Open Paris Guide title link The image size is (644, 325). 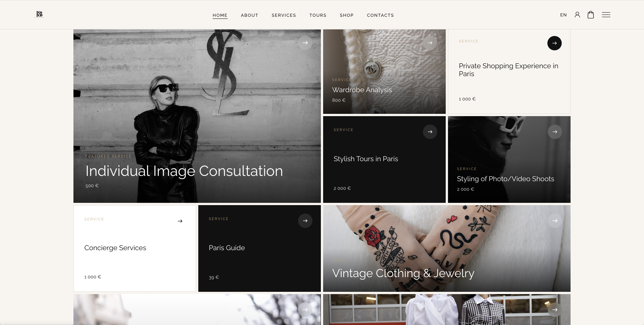coord(227,248)
